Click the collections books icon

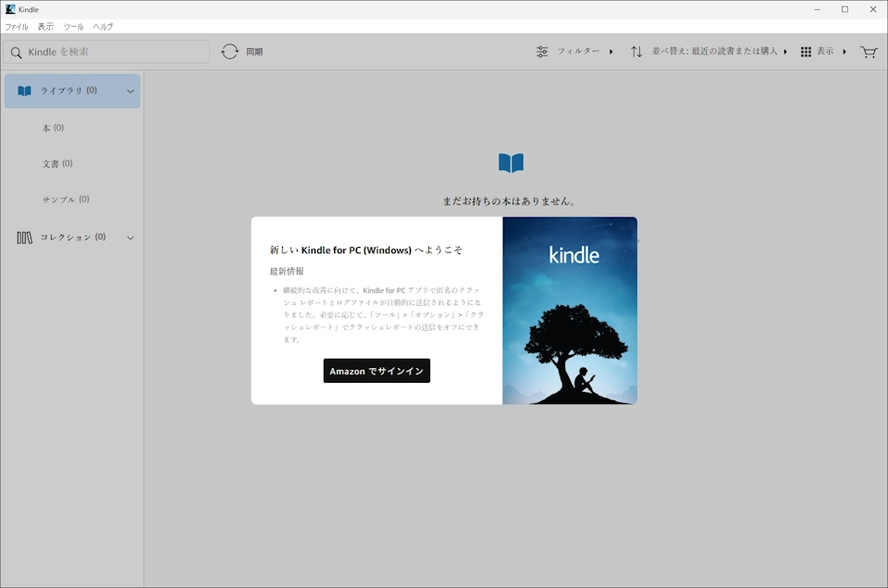[x=24, y=238]
